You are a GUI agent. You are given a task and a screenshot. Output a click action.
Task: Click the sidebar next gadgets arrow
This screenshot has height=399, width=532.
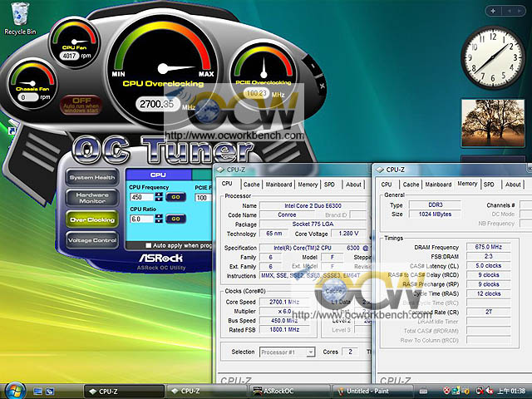pos(519,11)
